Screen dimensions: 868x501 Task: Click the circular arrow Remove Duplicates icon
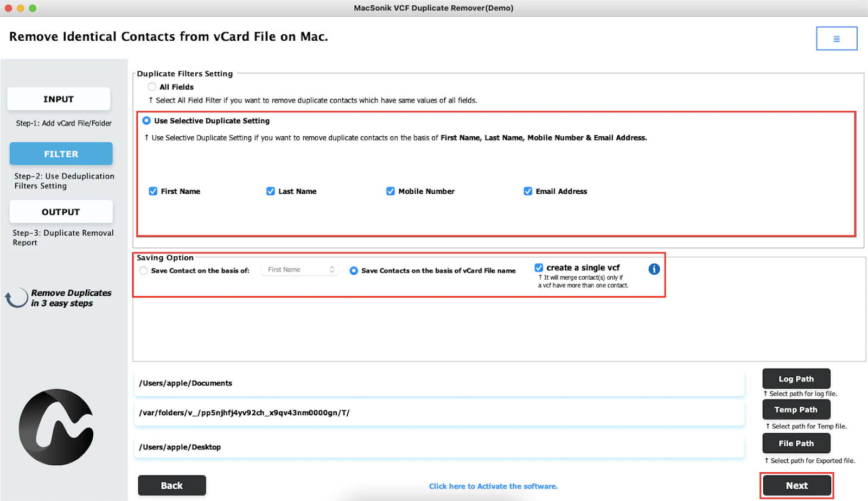(x=16, y=297)
